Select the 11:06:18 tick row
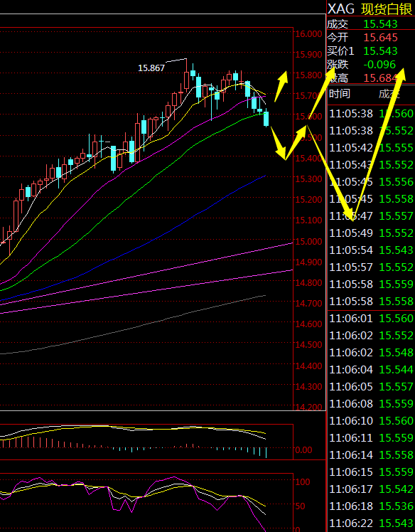 click(371, 506)
